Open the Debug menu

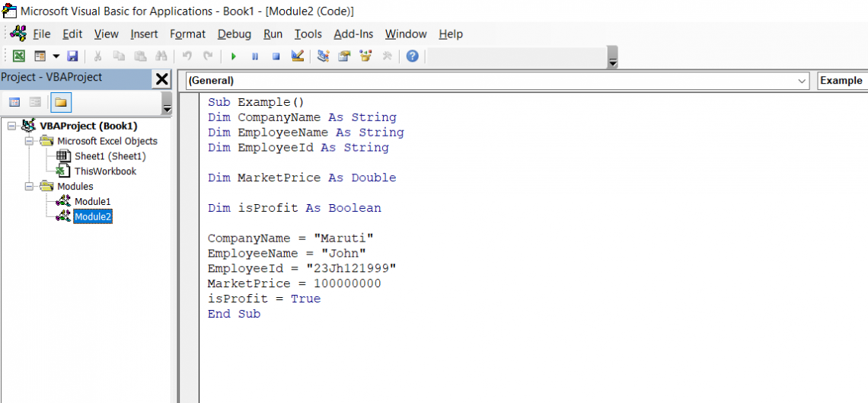pos(234,34)
